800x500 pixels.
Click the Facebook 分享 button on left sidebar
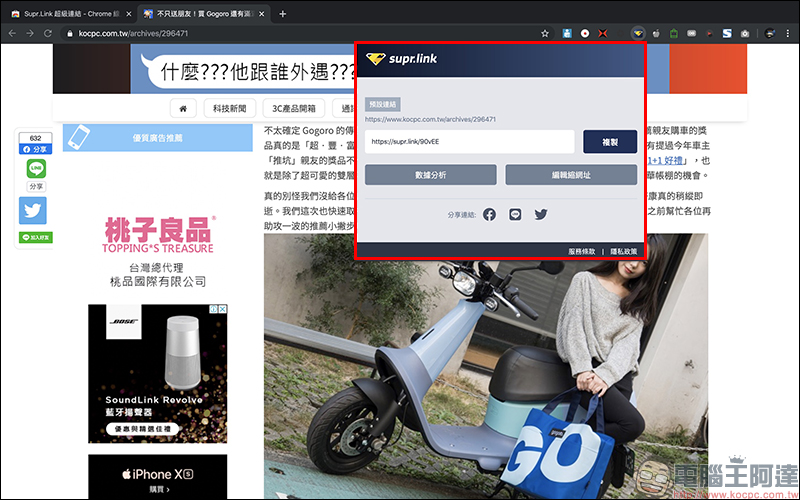pos(35,149)
